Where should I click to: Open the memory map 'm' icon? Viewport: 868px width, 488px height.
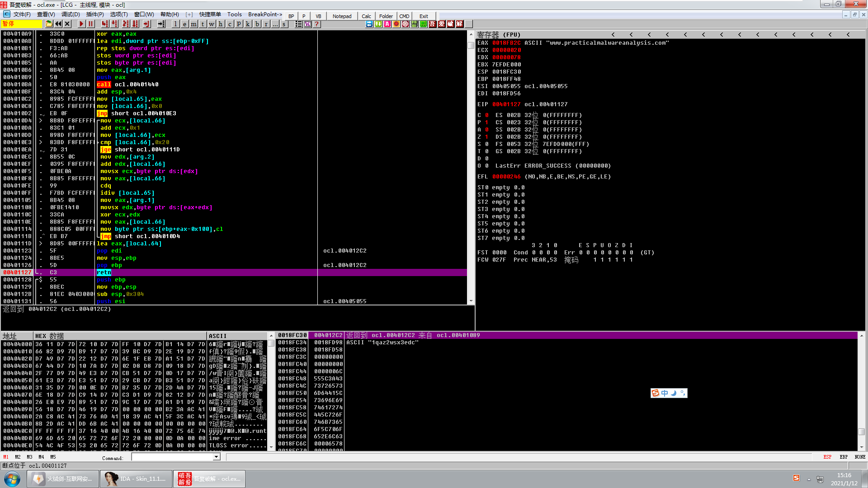tap(193, 24)
